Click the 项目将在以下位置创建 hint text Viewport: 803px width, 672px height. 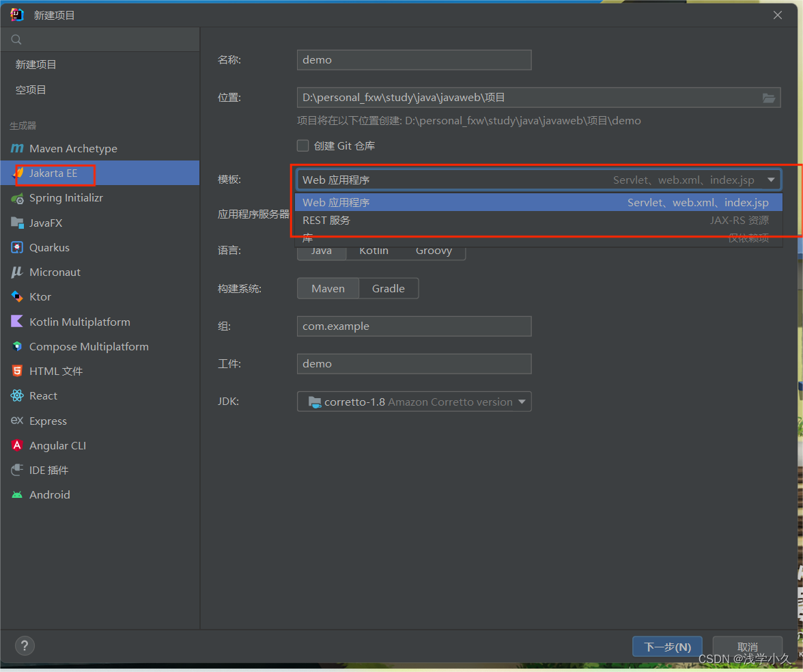click(468, 121)
